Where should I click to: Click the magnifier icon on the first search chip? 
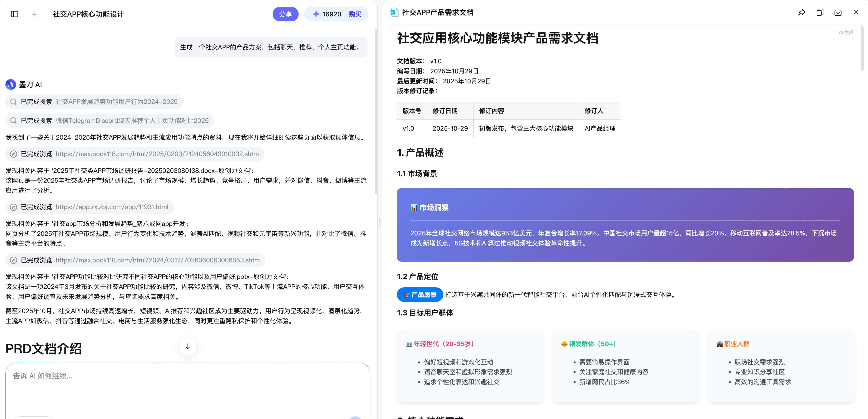13,102
